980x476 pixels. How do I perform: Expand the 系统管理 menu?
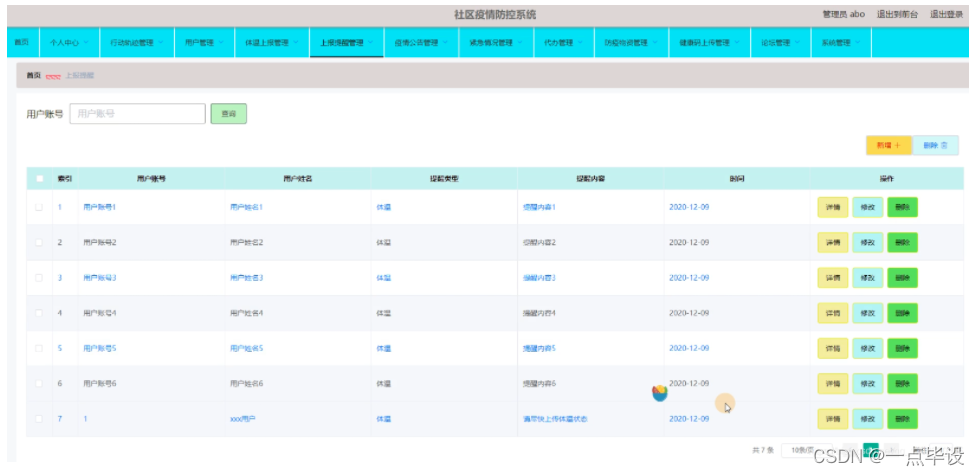click(841, 42)
